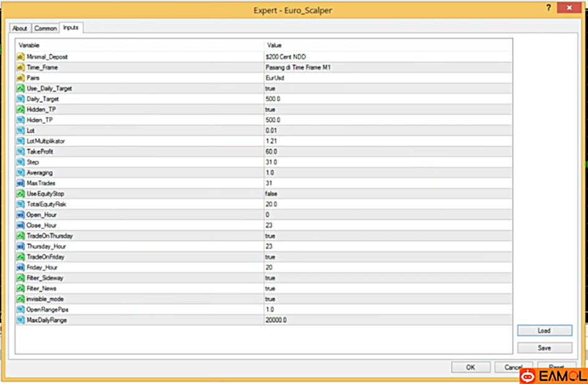Viewport: 588px width, 384px height.
Task: Open the About tab
Action: pyautogui.click(x=20, y=29)
